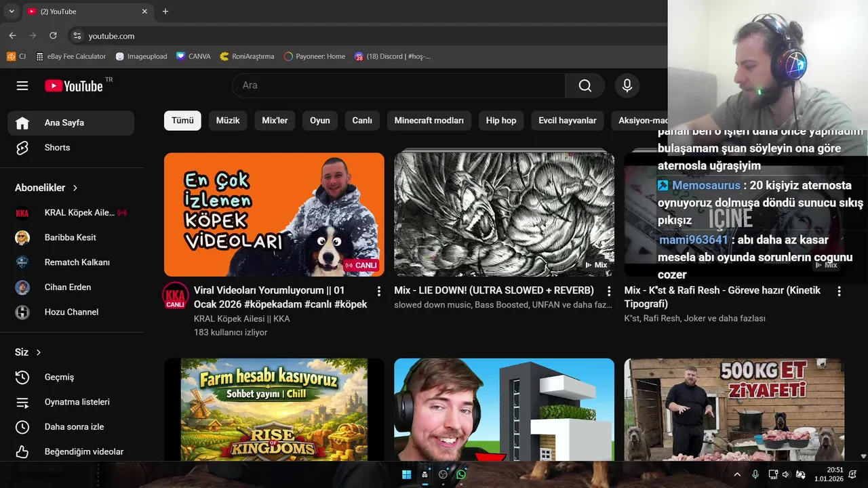Select the Mix'ler filter chip
This screenshot has height=488, width=868.
(275, 121)
